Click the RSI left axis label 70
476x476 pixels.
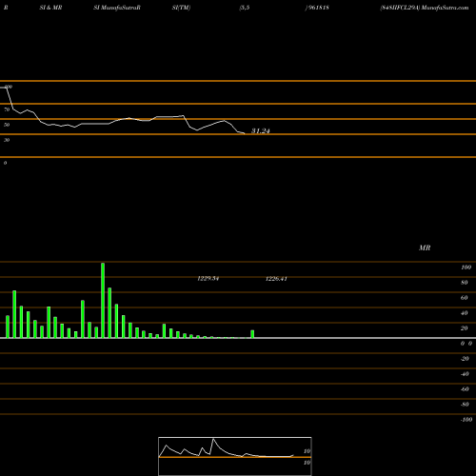coord(7,109)
